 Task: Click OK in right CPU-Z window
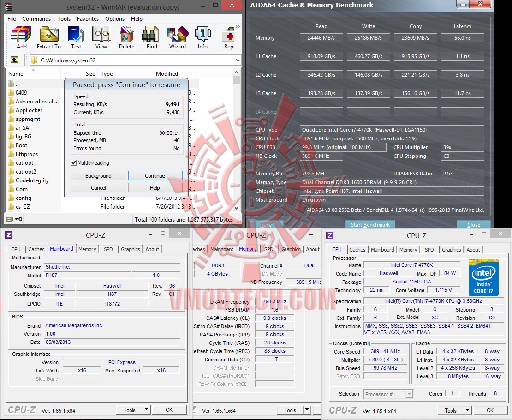pos(490,410)
